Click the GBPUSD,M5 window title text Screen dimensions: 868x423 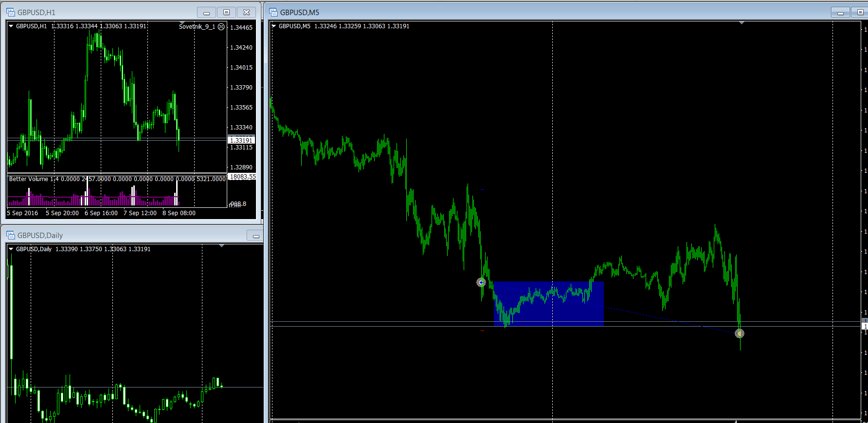(x=300, y=13)
